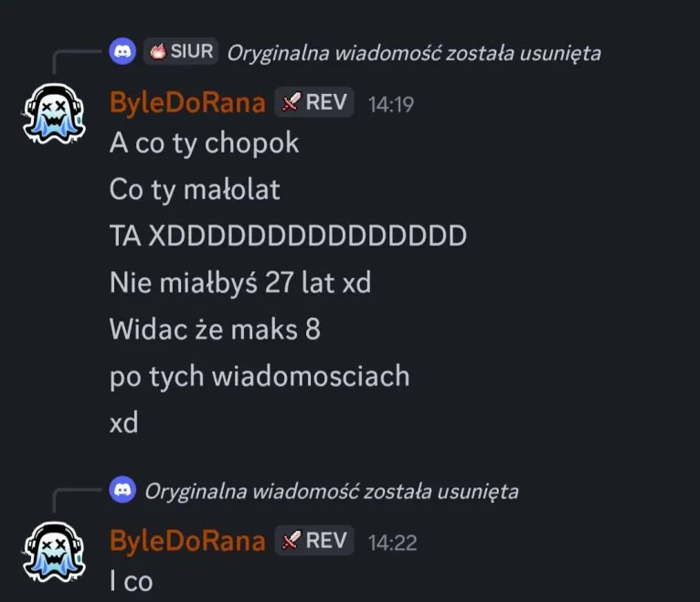Viewport: 700px width, 602px height.
Task: Open the ghost avatar of the 14:22 message
Action: 54,552
